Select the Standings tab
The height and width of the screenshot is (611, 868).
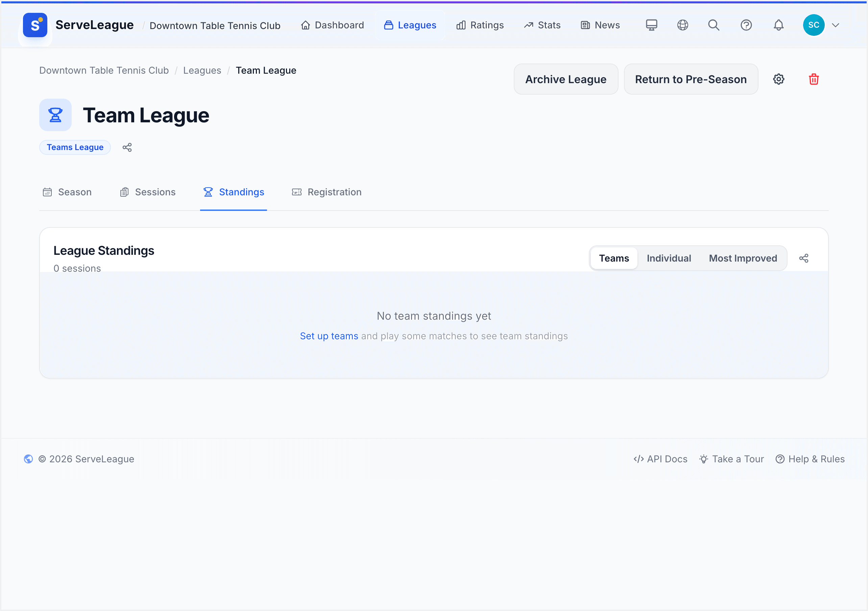point(234,192)
